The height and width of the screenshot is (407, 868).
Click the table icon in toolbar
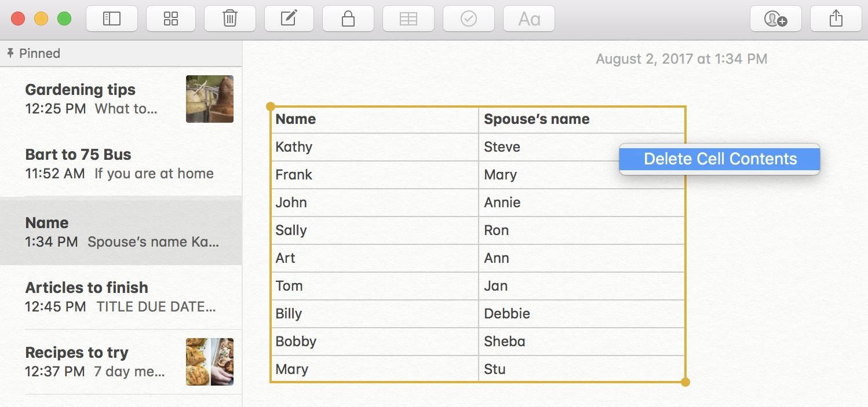[409, 19]
